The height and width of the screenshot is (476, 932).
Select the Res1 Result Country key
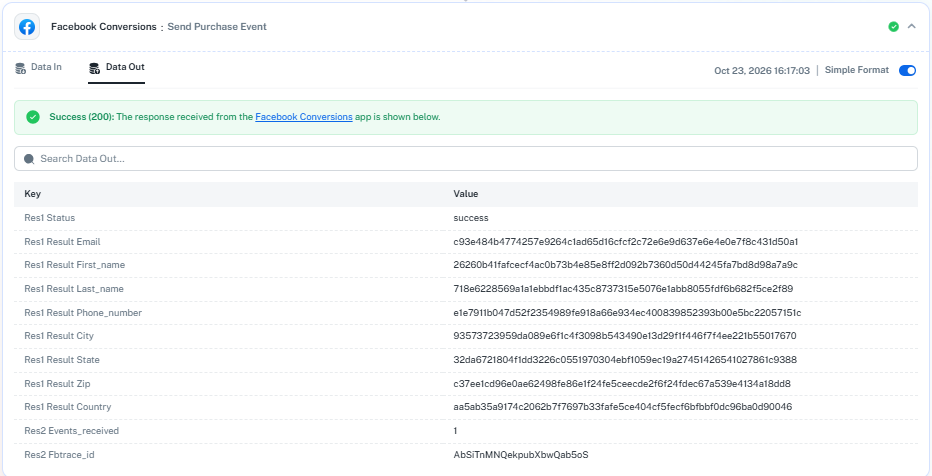(68, 407)
